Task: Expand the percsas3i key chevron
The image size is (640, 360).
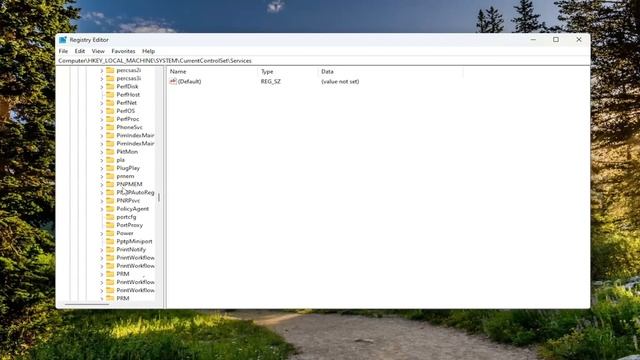Action: point(102,78)
